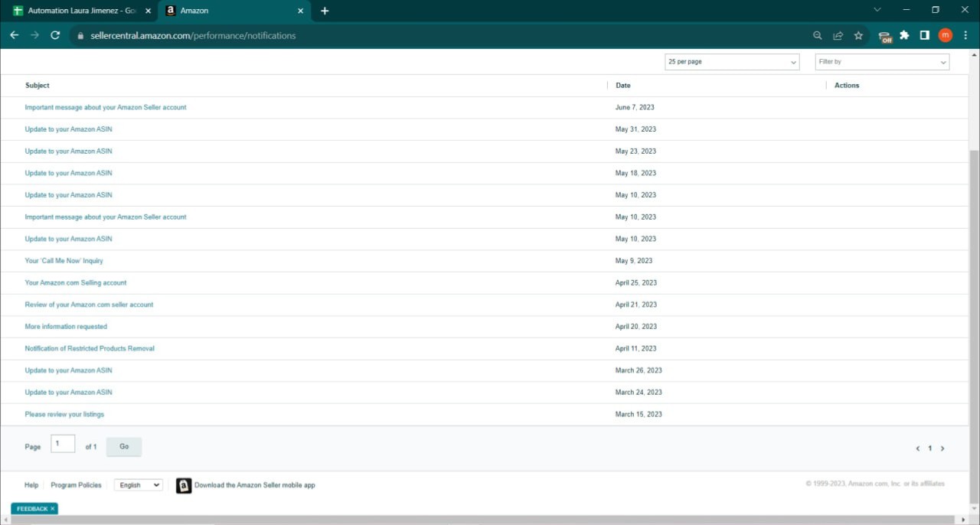Open Update to your ASIN May 23

(68, 152)
